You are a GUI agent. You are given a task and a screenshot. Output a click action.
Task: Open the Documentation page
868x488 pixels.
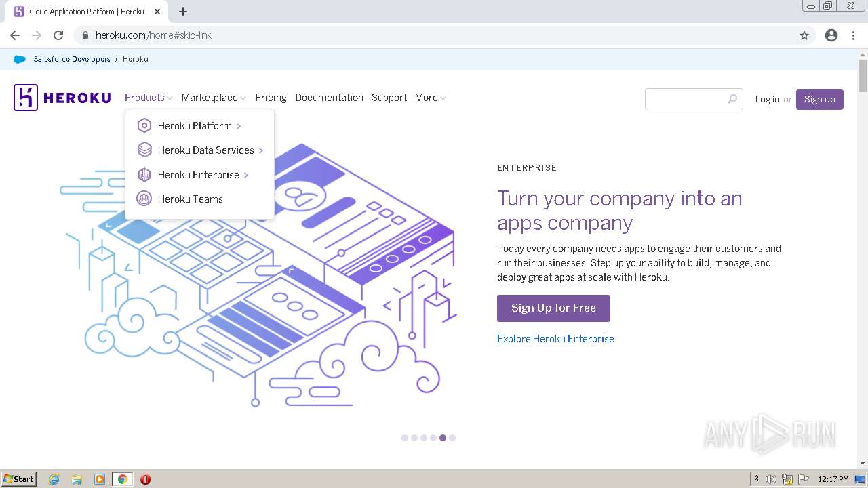point(329,98)
